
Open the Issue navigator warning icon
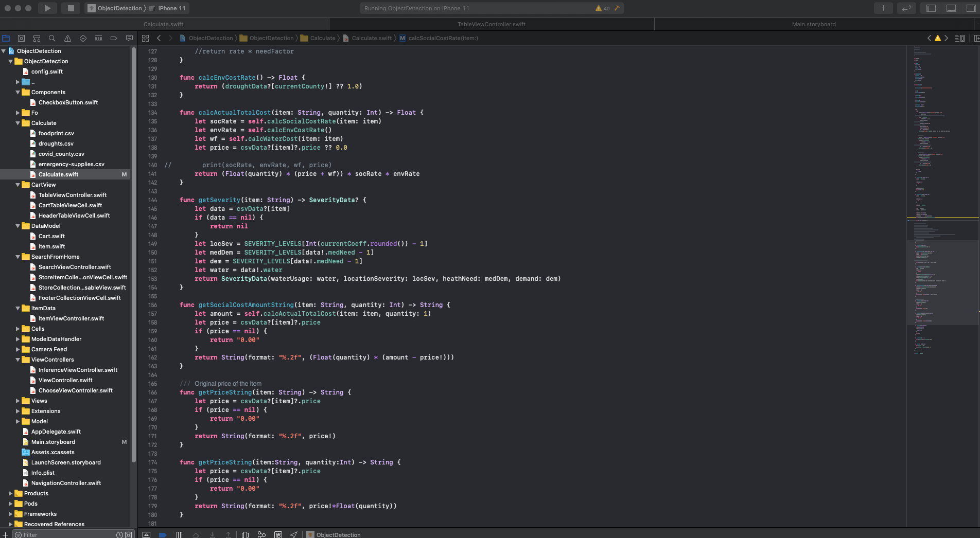67,38
